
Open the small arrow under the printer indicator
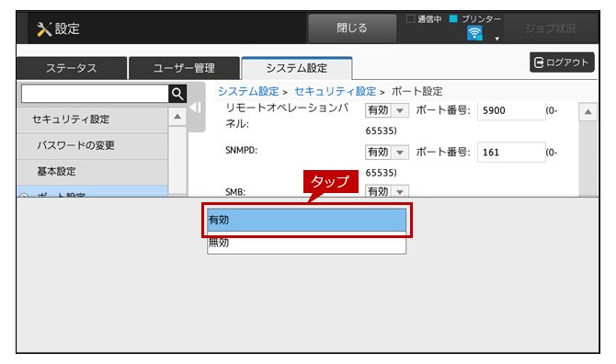(x=497, y=39)
